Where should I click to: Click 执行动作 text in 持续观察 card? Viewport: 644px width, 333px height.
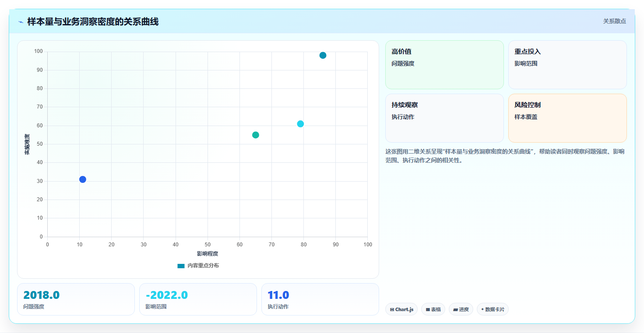click(403, 117)
